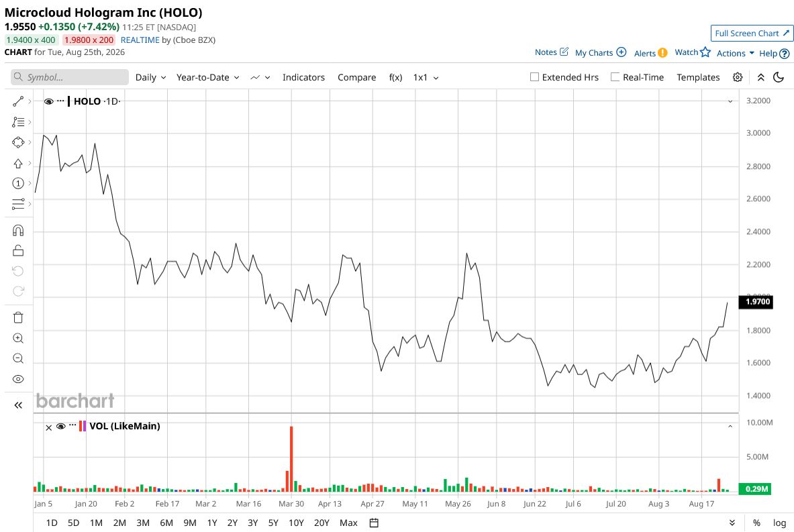794x532 pixels.
Task: Delete drawings with the trash icon
Action: (18, 317)
